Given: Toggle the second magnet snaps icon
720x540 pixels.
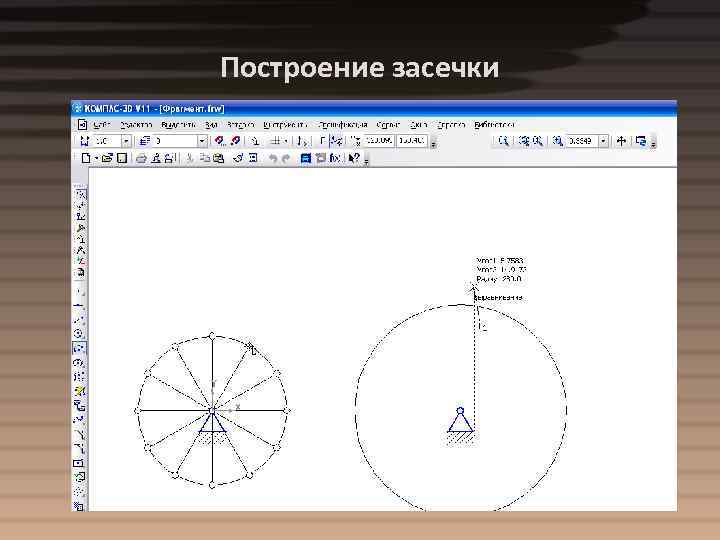Looking at the screenshot, I should [x=236, y=141].
